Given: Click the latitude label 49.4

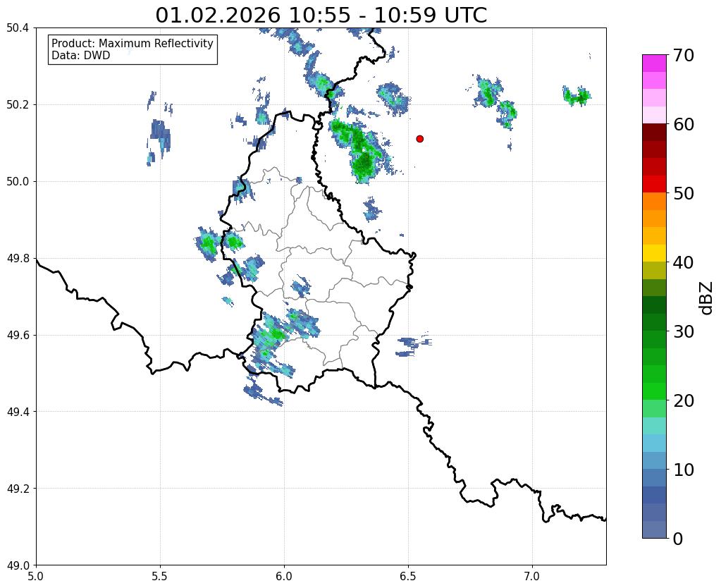Looking at the screenshot, I should 18,412.
